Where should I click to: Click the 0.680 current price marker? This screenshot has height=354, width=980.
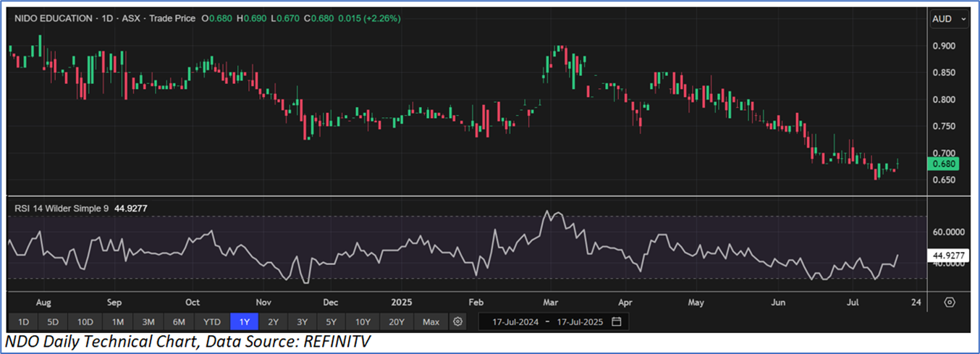coord(944,164)
